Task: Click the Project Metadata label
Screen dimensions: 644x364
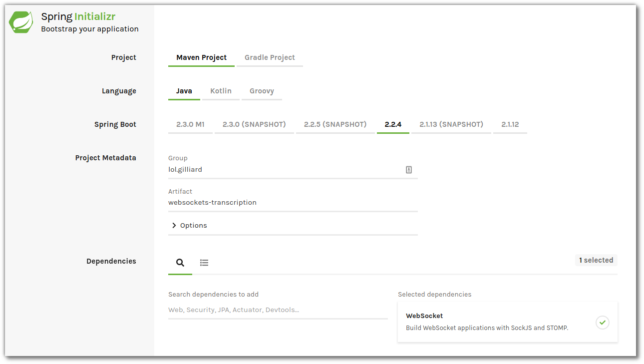Action: coord(106,158)
